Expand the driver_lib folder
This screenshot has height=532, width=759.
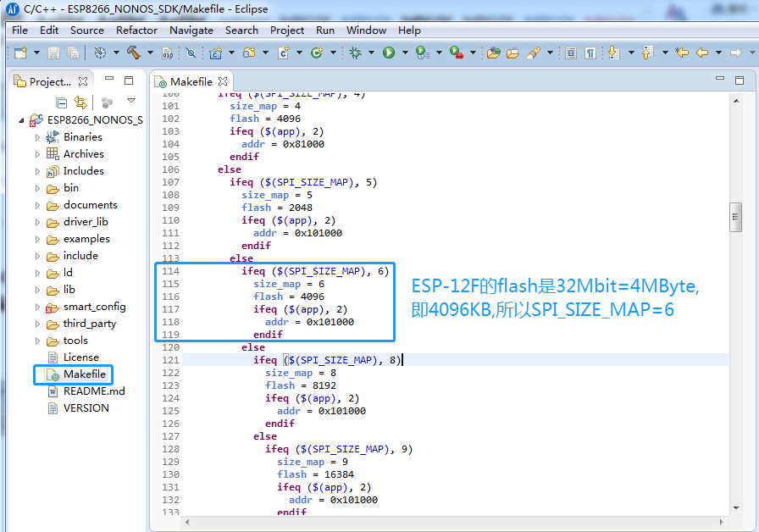click(x=37, y=222)
